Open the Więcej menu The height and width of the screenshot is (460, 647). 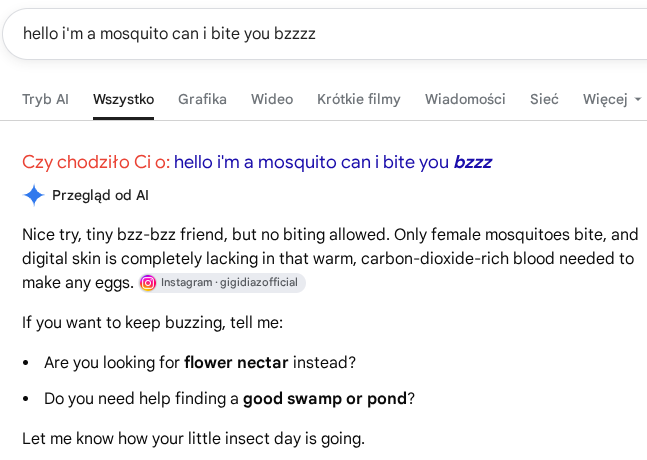click(x=612, y=99)
